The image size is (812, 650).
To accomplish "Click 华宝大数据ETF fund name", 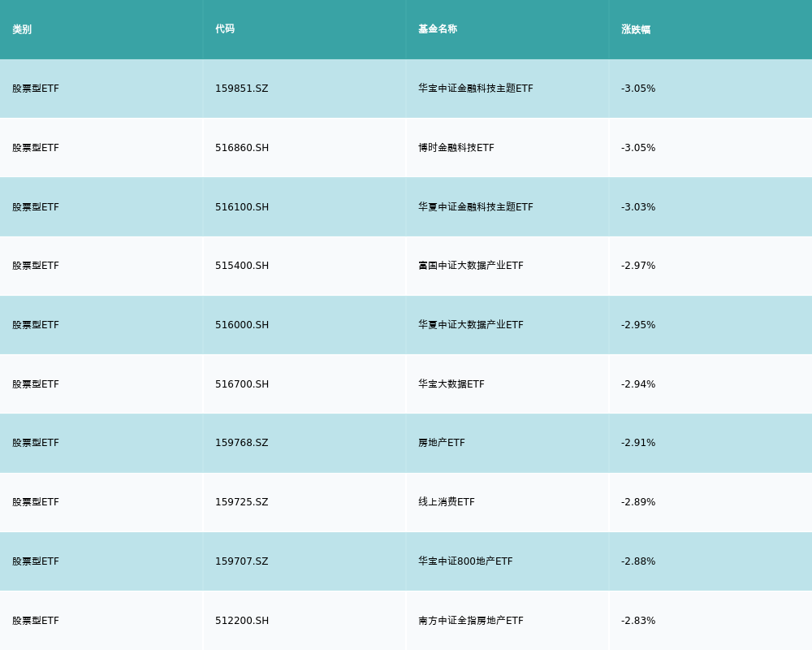I will click(x=451, y=384).
